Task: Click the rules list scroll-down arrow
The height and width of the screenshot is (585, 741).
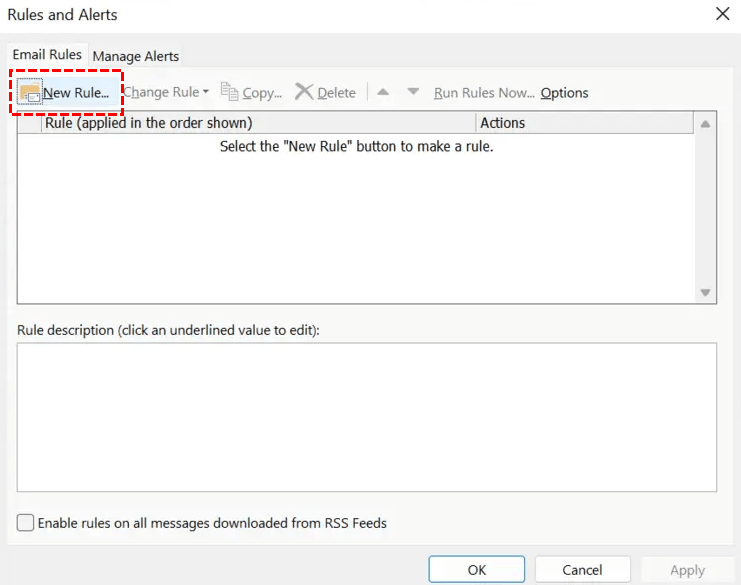Action: tap(705, 292)
